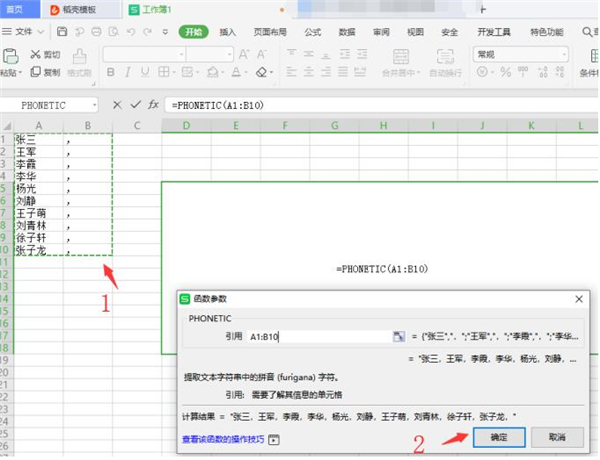This screenshot has width=600, height=460.
Task: Click the range selector icon beside A1:B10
Action: coord(399,337)
